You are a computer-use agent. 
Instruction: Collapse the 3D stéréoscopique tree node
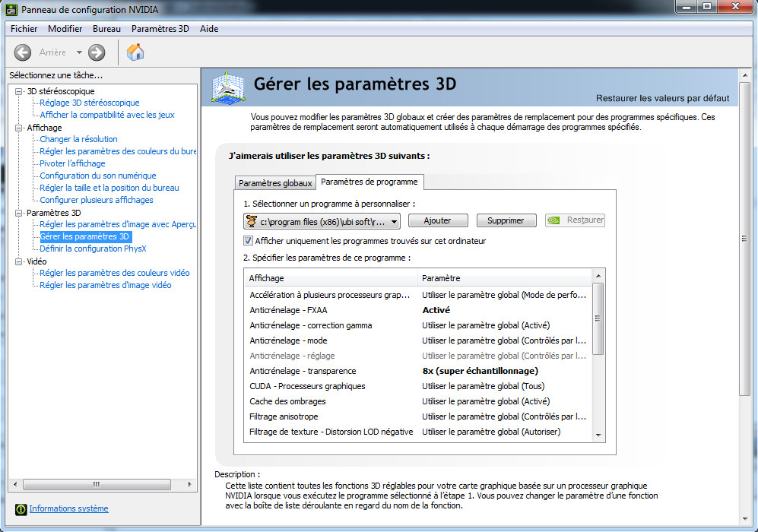point(19,91)
